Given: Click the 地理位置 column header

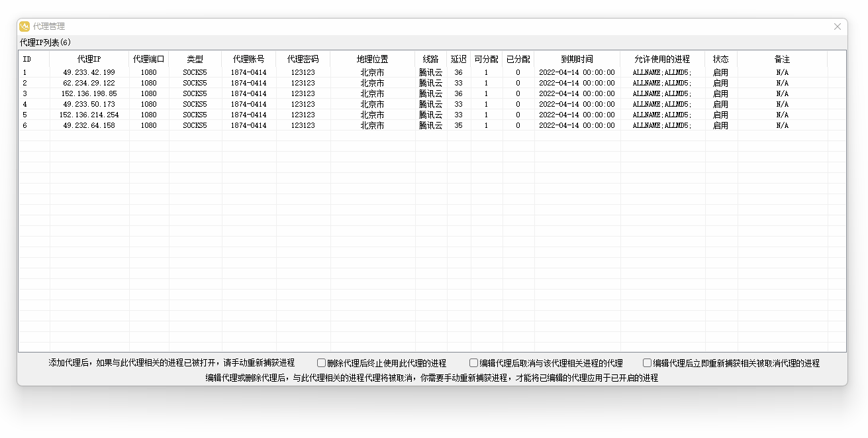Looking at the screenshot, I should [x=373, y=59].
